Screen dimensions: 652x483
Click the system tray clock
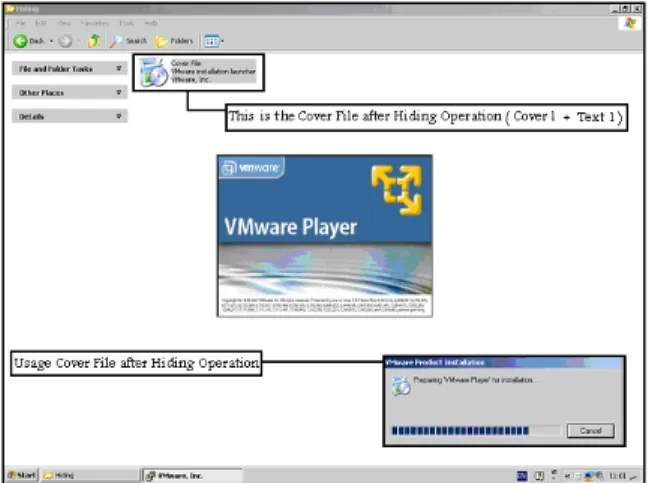click(617, 476)
